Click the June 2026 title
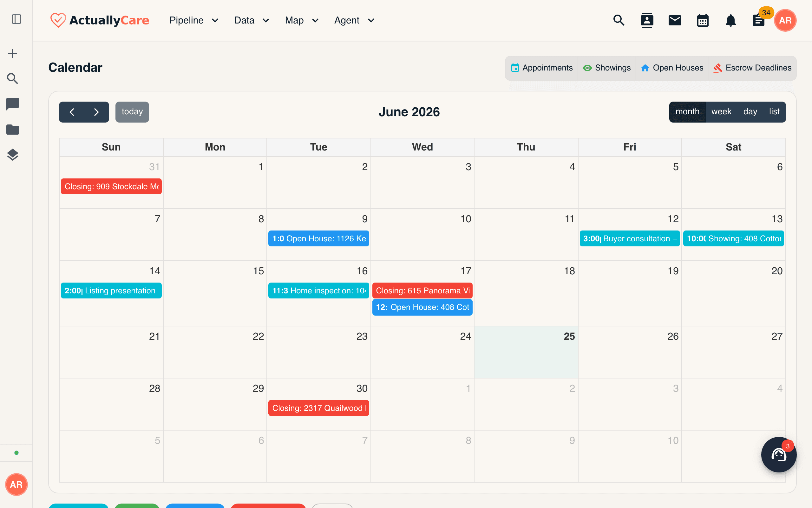Image resolution: width=812 pixels, height=508 pixels. pos(409,112)
